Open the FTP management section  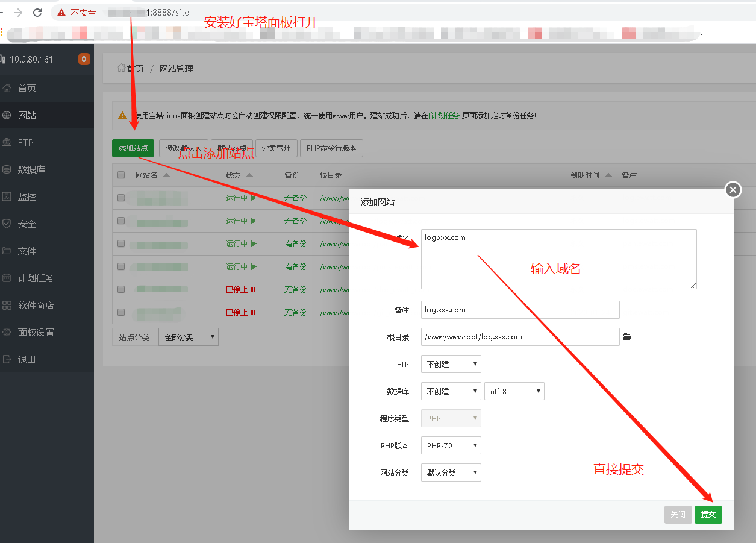(x=27, y=142)
